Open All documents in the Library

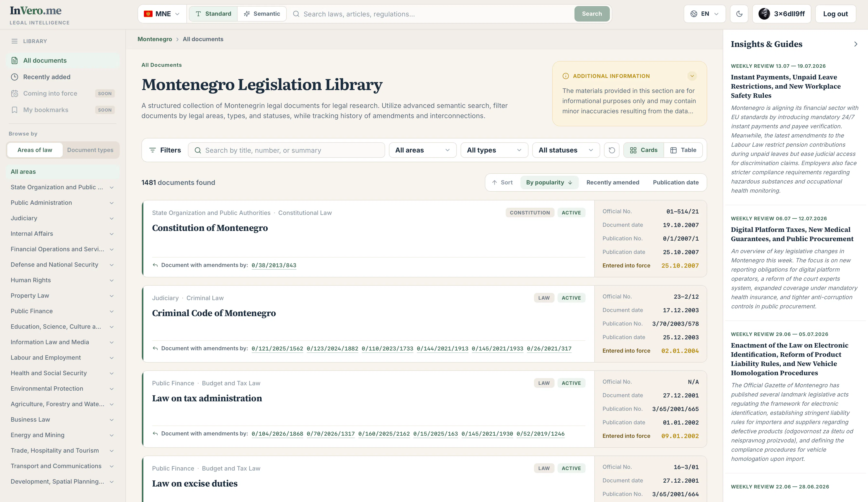coord(63,60)
